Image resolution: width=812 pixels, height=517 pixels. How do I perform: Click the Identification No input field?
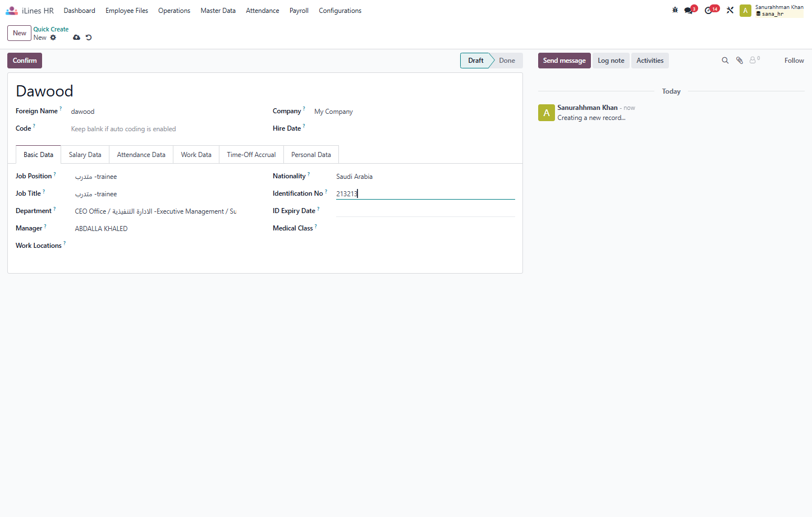click(x=425, y=193)
